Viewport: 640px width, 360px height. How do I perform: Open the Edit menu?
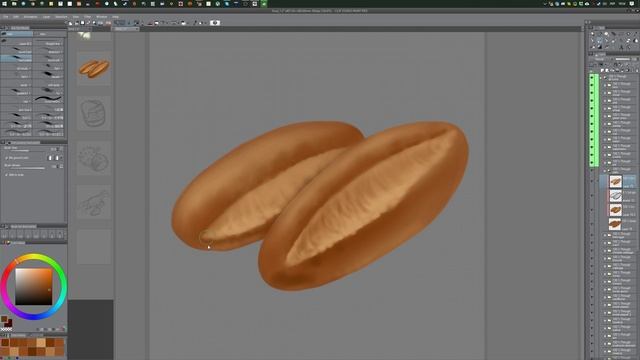(16, 17)
